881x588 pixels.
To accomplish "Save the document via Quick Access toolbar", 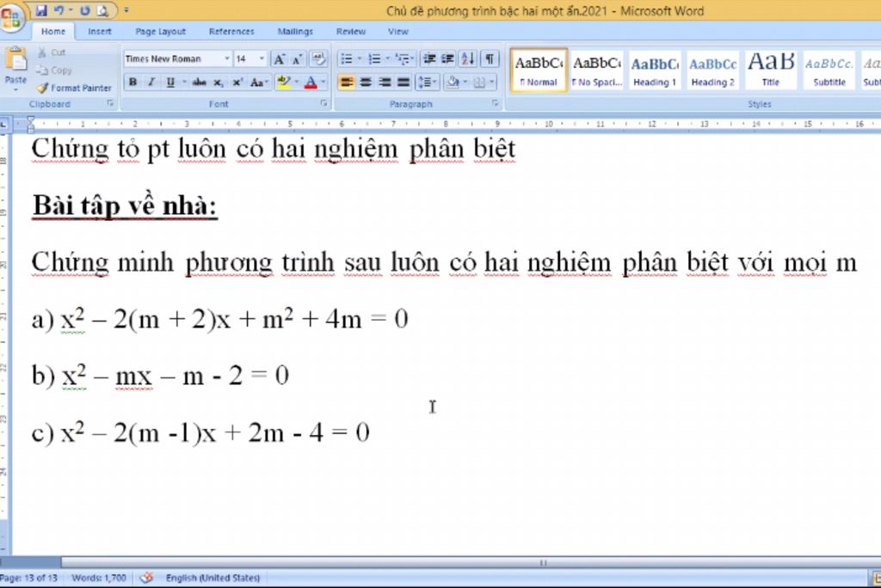I will [x=41, y=10].
